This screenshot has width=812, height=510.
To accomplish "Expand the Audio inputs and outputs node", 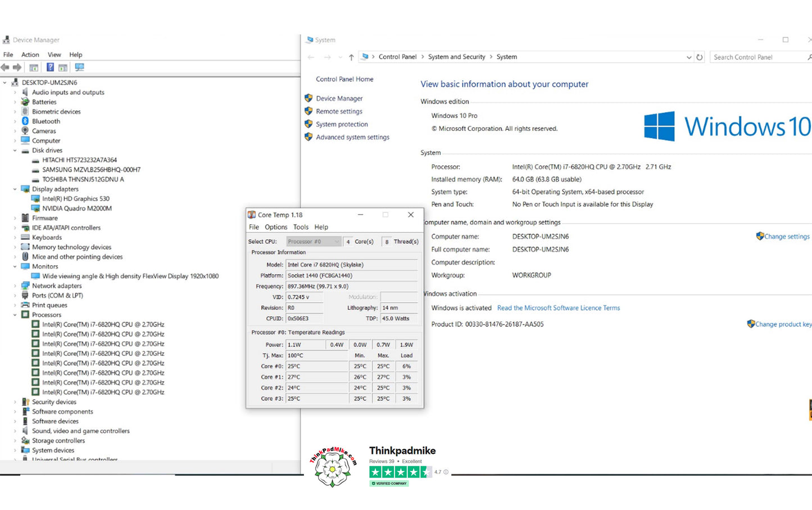I will coord(15,93).
